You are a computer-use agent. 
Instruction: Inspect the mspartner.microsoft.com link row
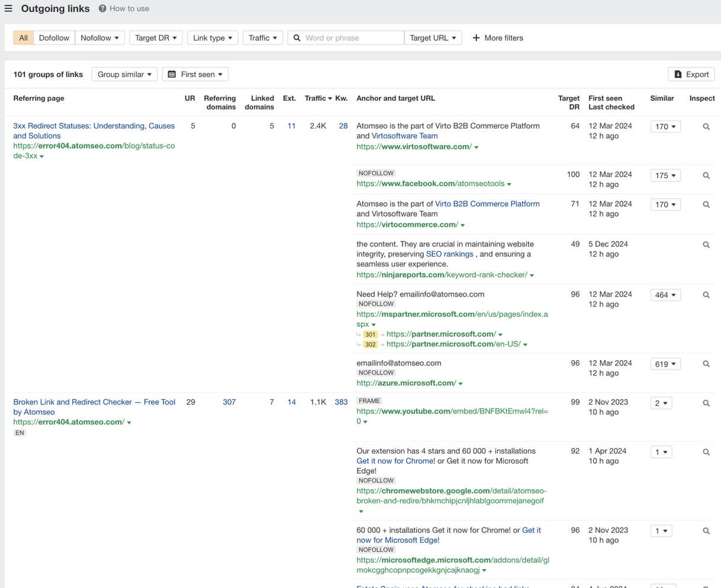tap(706, 295)
